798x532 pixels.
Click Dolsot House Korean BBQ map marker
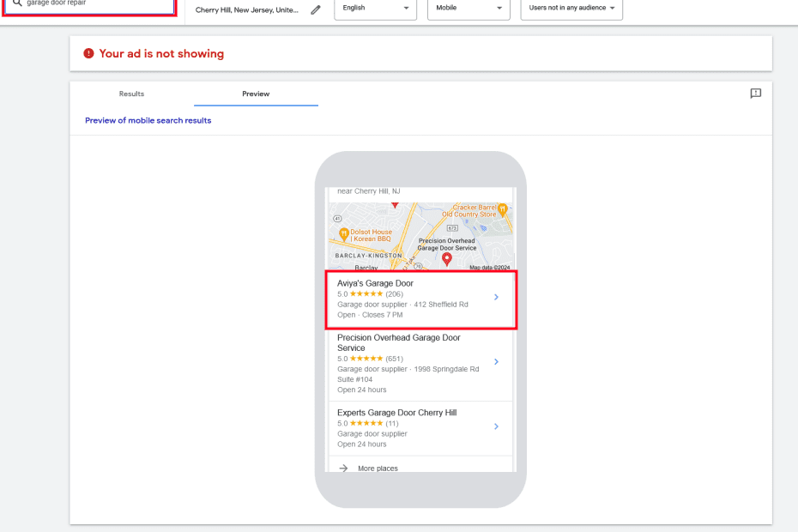[344, 234]
